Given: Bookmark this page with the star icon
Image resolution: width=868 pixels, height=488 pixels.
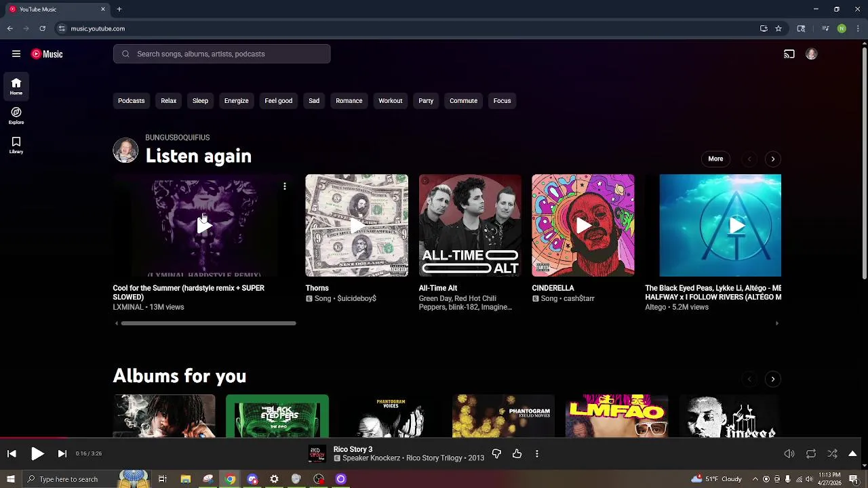Looking at the screenshot, I should point(778,28).
